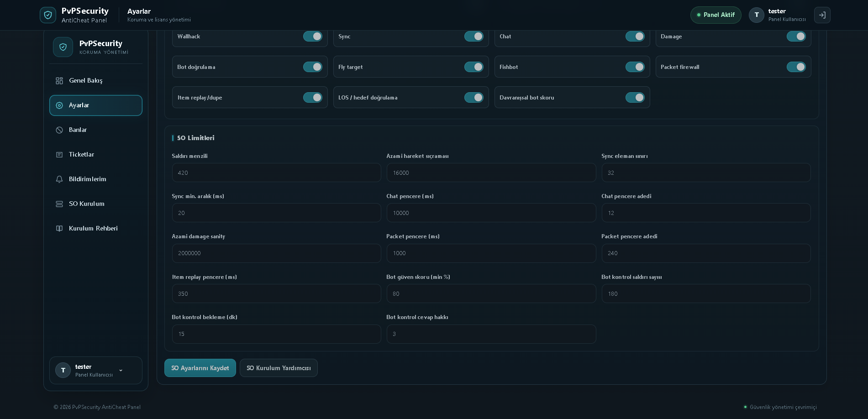Click Güvenlik yönetimi çevrimiçi status text
Viewport: 868px width, 419px height.
pos(783,407)
